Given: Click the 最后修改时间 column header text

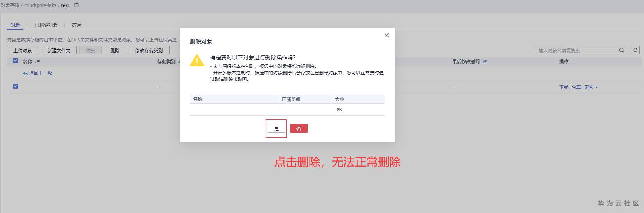Looking at the screenshot, I should pyautogui.click(x=466, y=61).
